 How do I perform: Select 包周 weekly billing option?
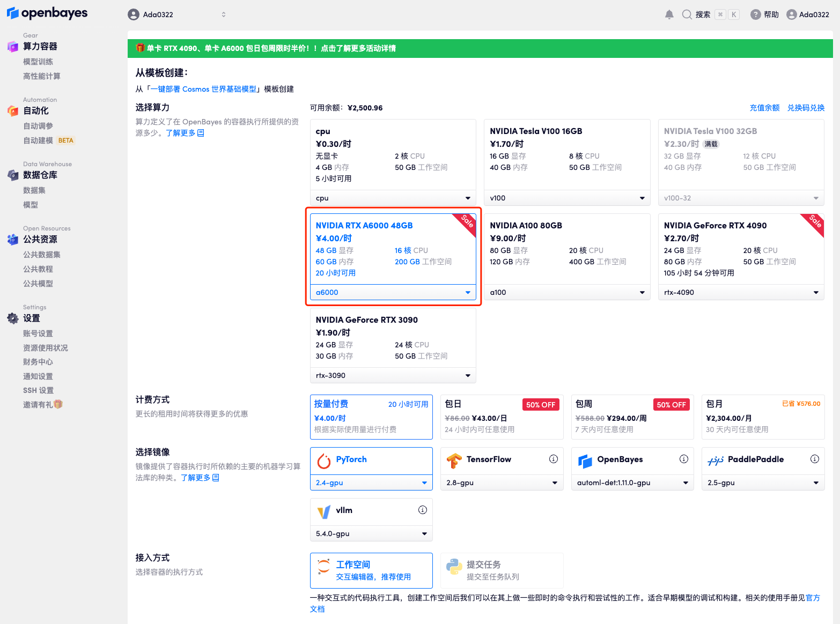(632, 417)
